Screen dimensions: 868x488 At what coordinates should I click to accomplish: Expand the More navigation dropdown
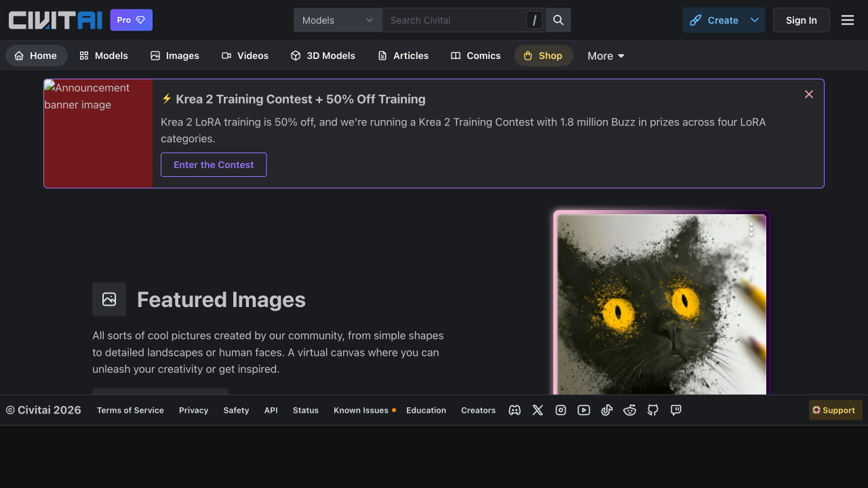tap(606, 56)
